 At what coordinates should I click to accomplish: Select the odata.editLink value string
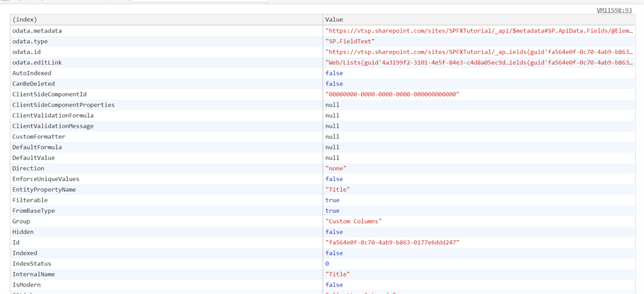coord(478,63)
